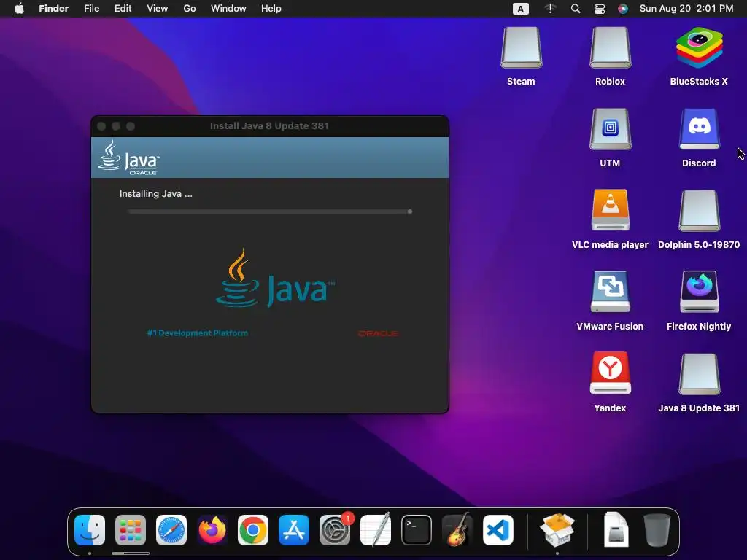The height and width of the screenshot is (560, 747).
Task: Click the Installer package icon in Dock
Action: (557, 530)
